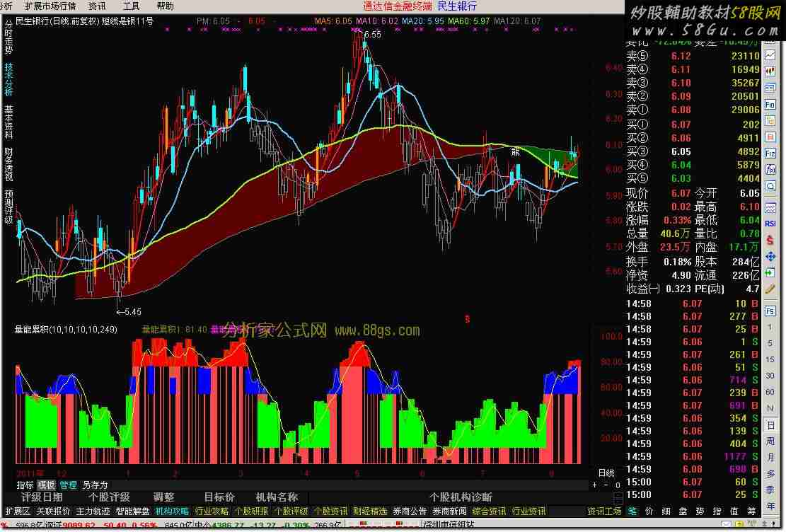Select 技术分析 side tab
The image size is (786, 532).
(9, 79)
